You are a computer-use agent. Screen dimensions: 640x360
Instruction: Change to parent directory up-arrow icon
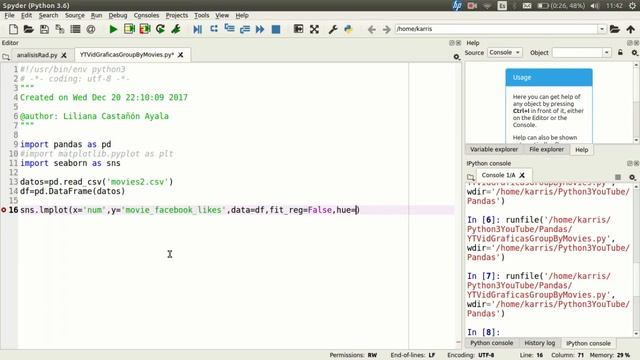click(x=631, y=29)
